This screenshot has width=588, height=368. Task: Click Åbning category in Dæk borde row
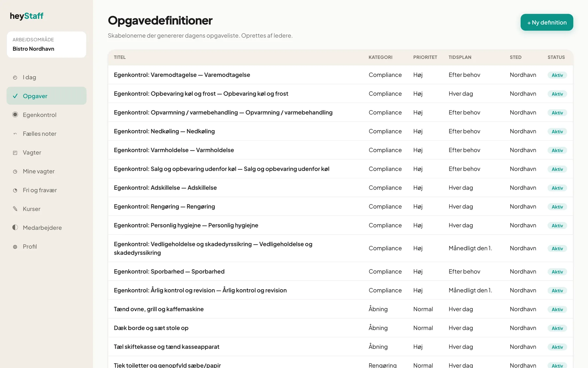(378, 328)
